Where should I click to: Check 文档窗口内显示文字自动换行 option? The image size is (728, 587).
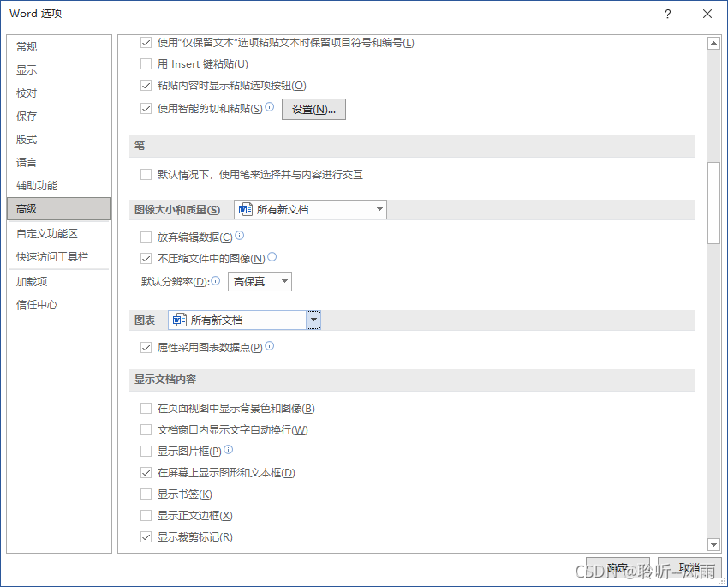pyautogui.click(x=146, y=430)
